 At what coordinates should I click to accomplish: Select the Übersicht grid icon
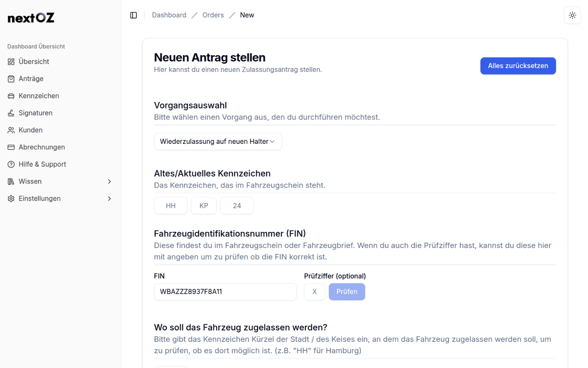11,61
